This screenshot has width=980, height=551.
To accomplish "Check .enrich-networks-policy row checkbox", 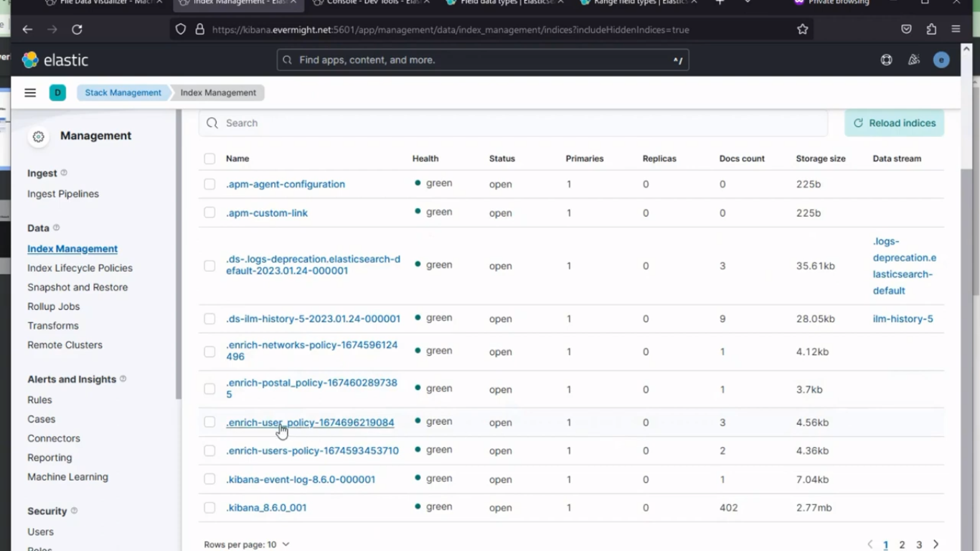I will 209,352.
